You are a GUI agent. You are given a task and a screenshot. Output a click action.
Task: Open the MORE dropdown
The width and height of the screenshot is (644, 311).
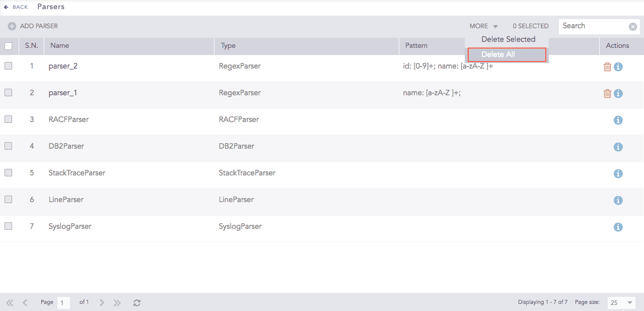[483, 26]
